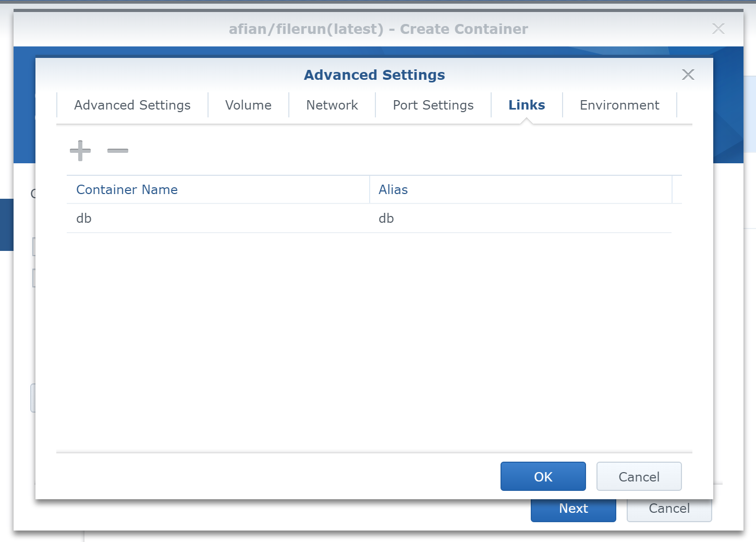The height and width of the screenshot is (542, 756).
Task: Open the Environment tab
Action: pyautogui.click(x=619, y=105)
